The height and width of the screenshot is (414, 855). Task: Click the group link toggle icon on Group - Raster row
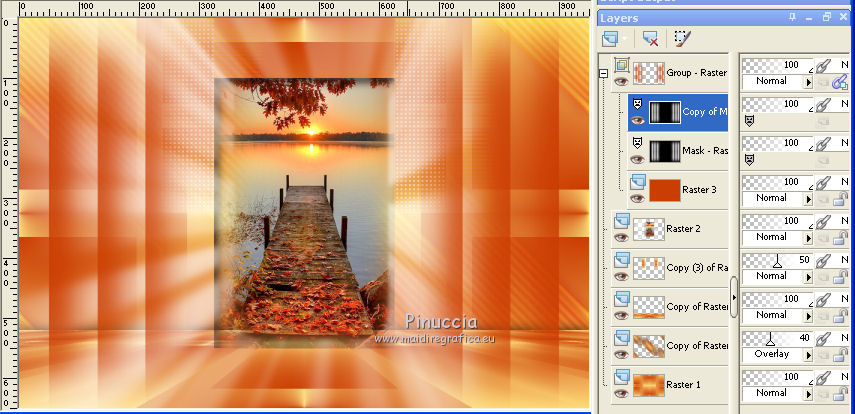[x=840, y=82]
